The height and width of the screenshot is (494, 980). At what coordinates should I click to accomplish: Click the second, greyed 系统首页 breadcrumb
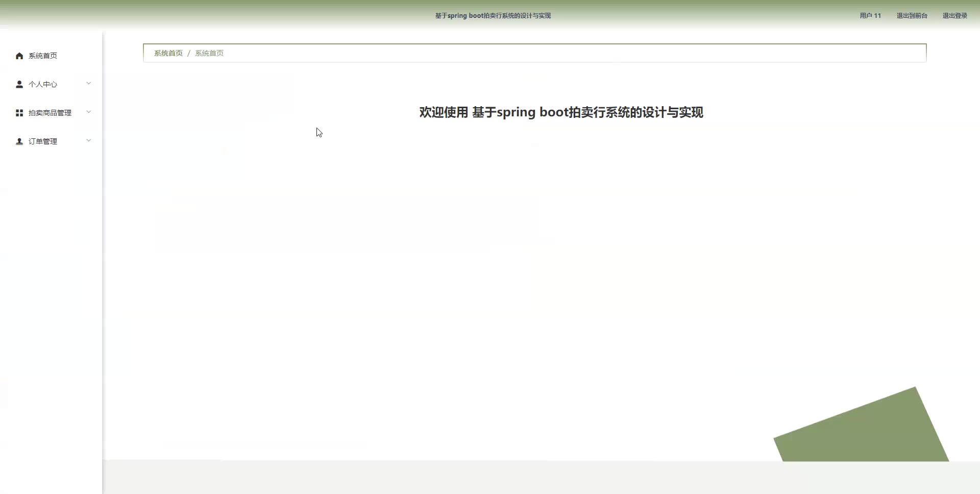click(x=209, y=53)
